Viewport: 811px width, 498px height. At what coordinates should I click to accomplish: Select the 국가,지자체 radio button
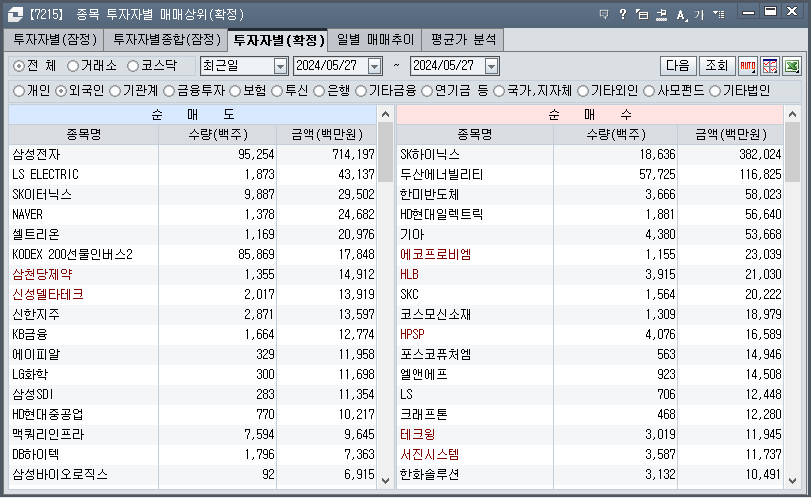(499, 91)
